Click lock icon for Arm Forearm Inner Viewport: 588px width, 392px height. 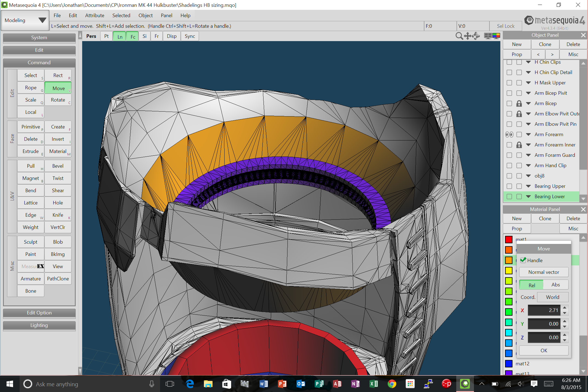point(519,145)
